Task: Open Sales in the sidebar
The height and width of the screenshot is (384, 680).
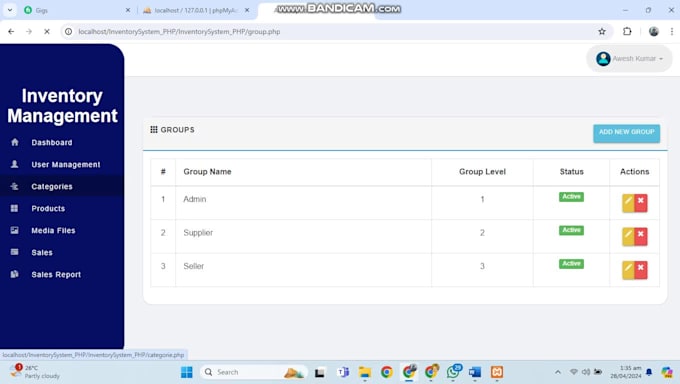Action: tap(42, 253)
